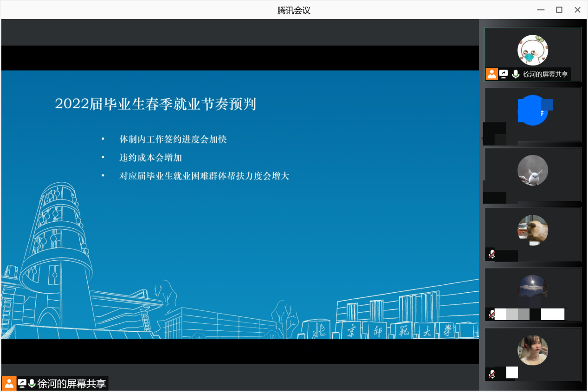Click the green-level microphone icon at bottom left
The width and height of the screenshot is (588, 392).
31,384
